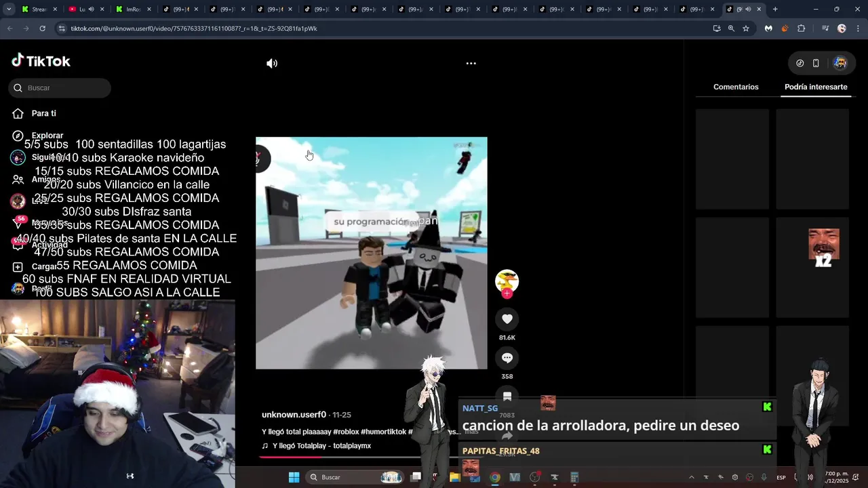Go back with the browser back arrow
The height and width of the screenshot is (488, 868).
(9, 28)
